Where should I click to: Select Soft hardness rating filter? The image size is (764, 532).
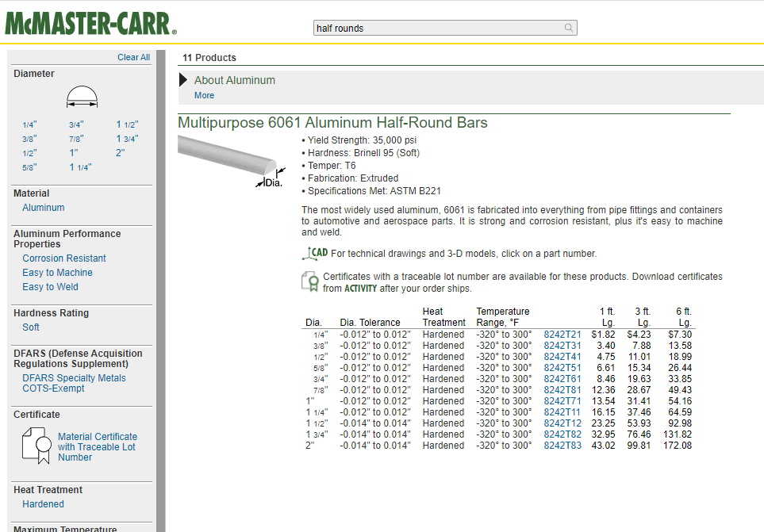31,327
